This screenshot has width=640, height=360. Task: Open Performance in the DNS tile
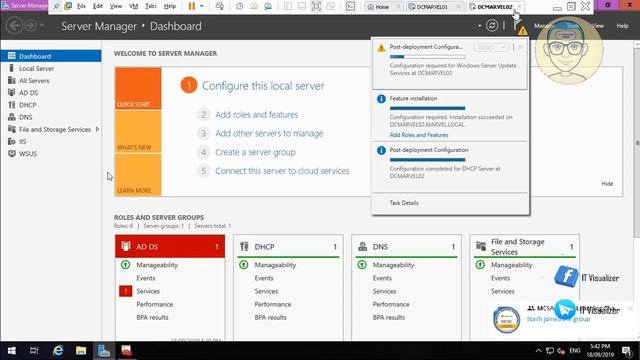391,304
